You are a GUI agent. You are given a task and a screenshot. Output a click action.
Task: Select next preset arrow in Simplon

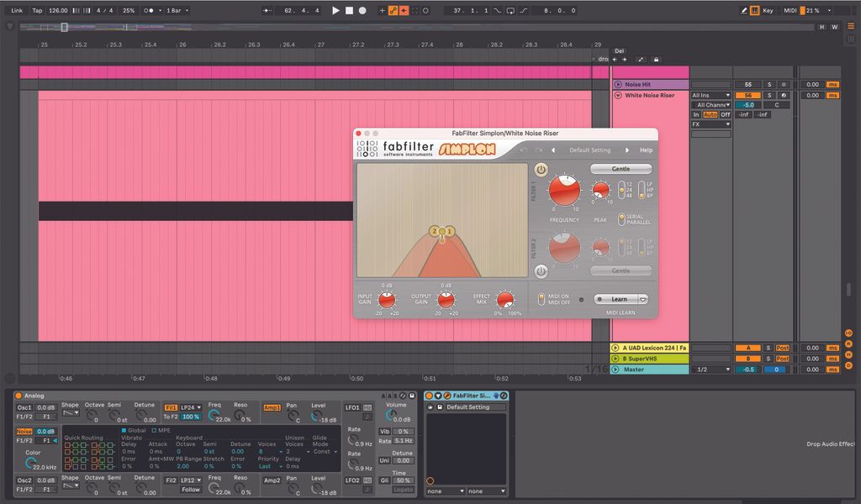(x=626, y=150)
